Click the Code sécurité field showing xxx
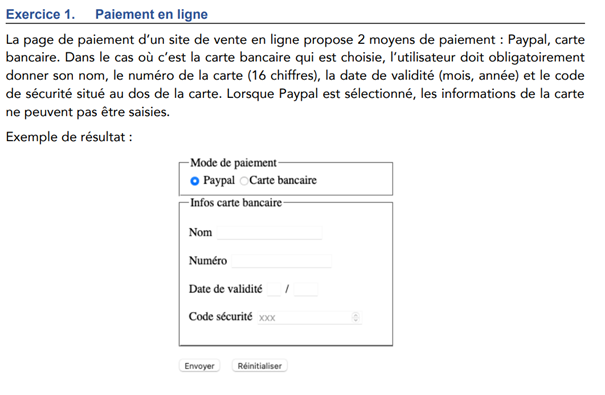This screenshot has width=605, height=395. pyautogui.click(x=309, y=317)
